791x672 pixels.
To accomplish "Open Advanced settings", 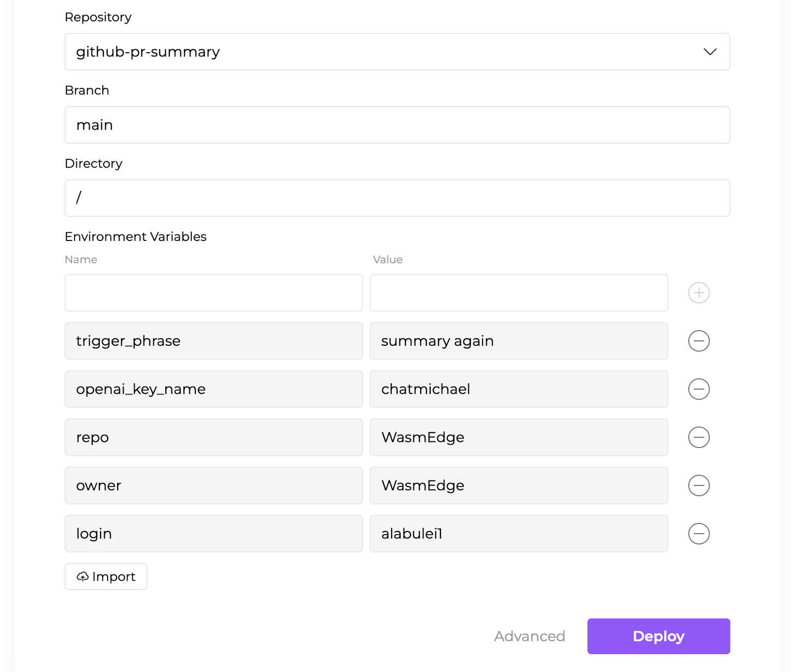I will 530,636.
